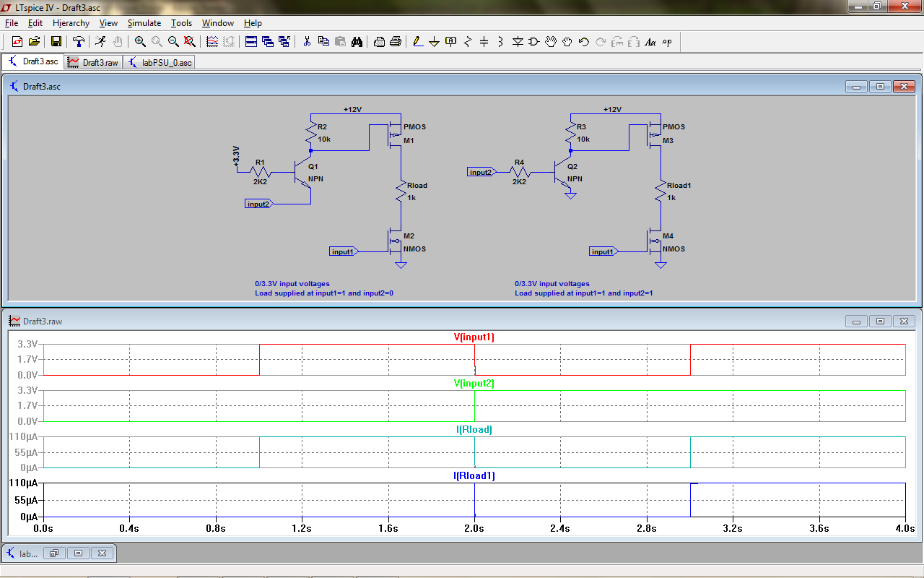Click the SPICE directive .op icon
Viewport: 924px width, 578px height.
point(667,42)
